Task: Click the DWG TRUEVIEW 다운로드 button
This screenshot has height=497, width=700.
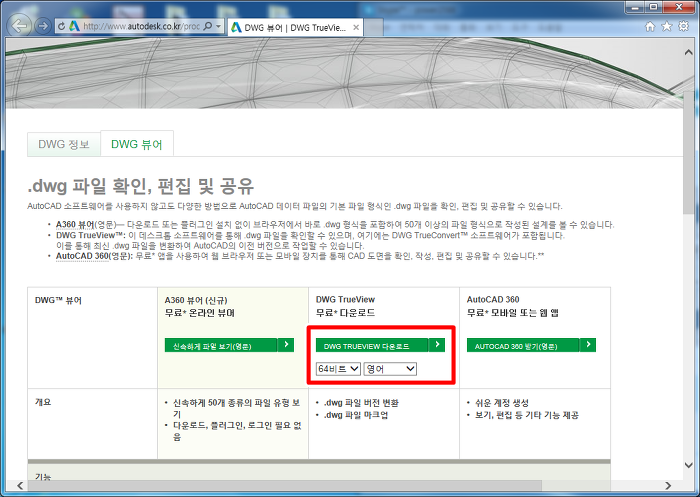Action: pyautogui.click(x=372, y=346)
